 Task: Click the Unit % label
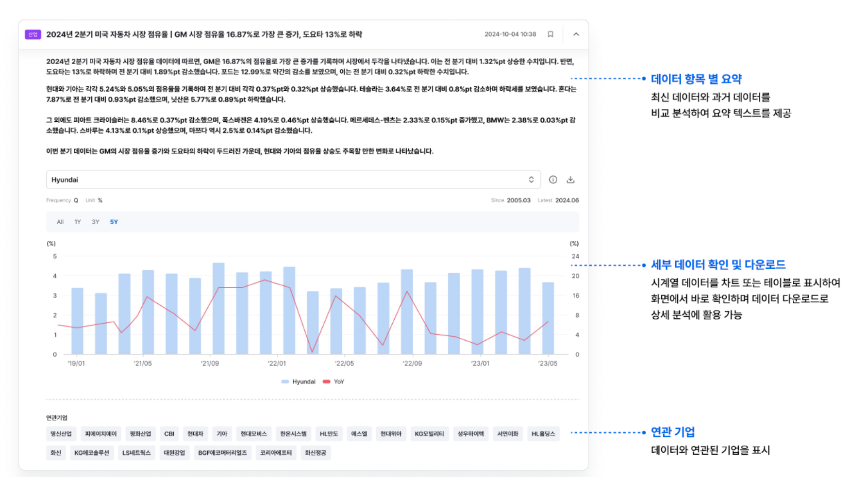pos(94,200)
